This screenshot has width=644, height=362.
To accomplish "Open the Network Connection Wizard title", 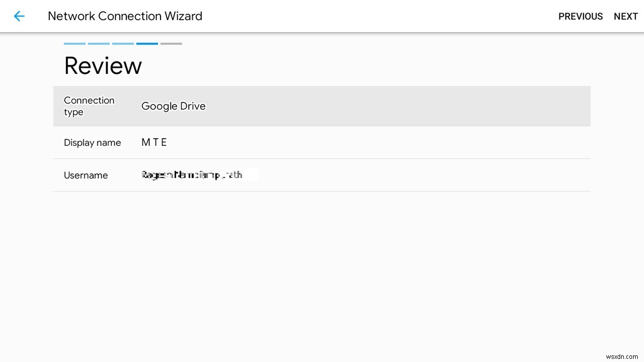I will tap(125, 16).
